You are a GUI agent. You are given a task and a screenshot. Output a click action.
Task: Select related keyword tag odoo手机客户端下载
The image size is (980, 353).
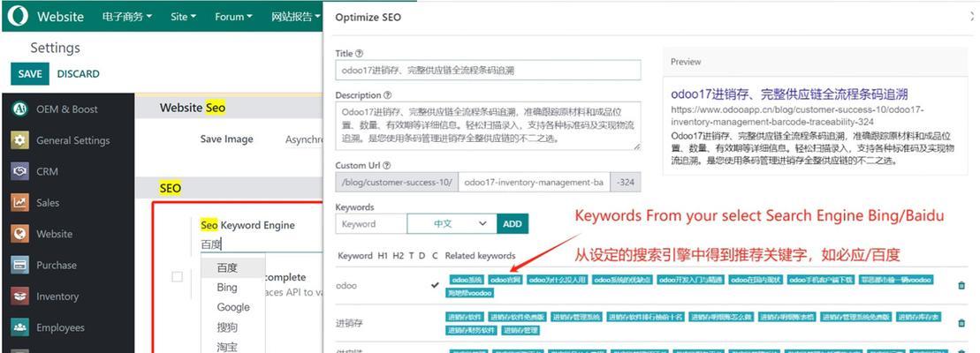coord(821,280)
